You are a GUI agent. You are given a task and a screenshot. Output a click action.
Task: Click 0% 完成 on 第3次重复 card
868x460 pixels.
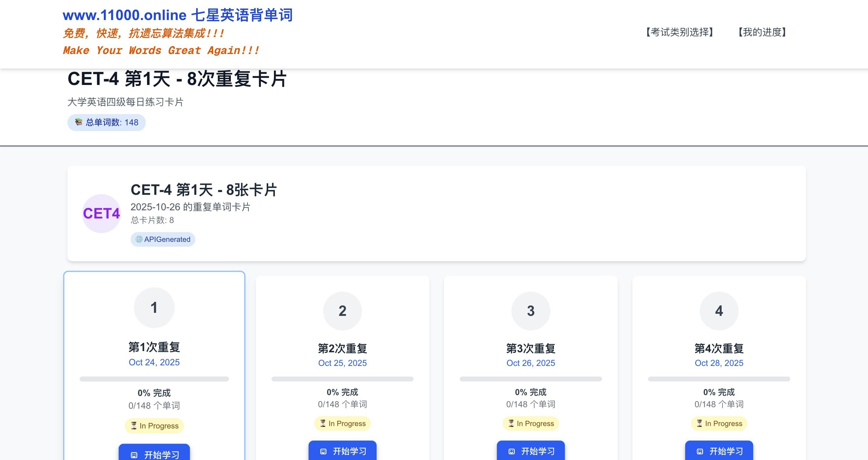click(x=531, y=392)
